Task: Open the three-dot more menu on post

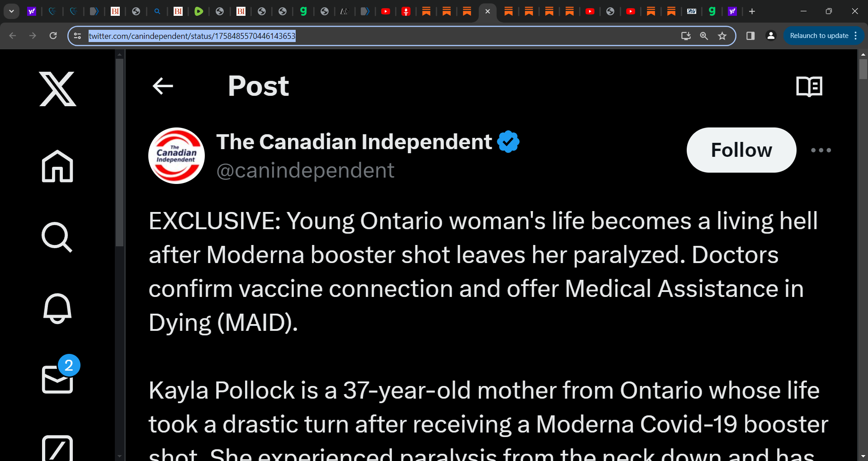Action: (x=821, y=150)
